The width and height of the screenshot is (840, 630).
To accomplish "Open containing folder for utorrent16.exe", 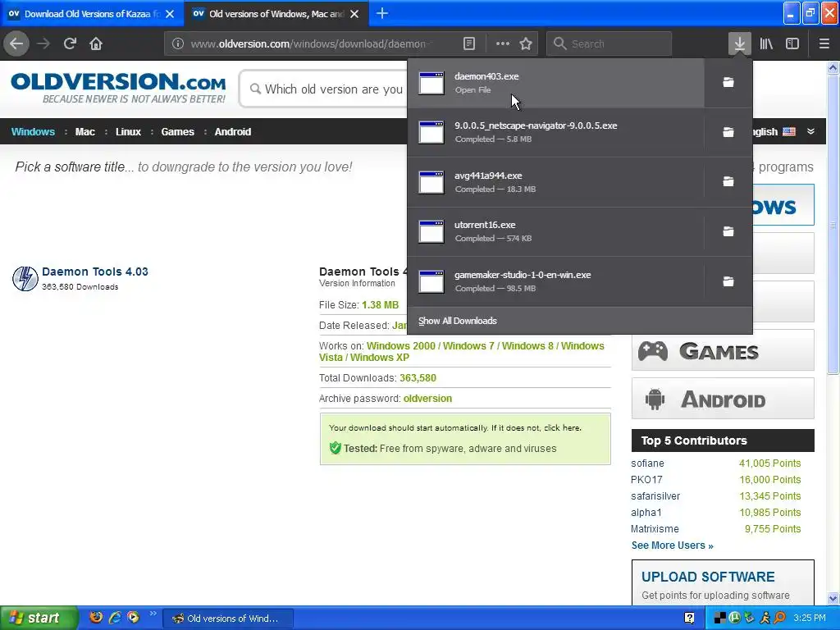I will tap(728, 231).
